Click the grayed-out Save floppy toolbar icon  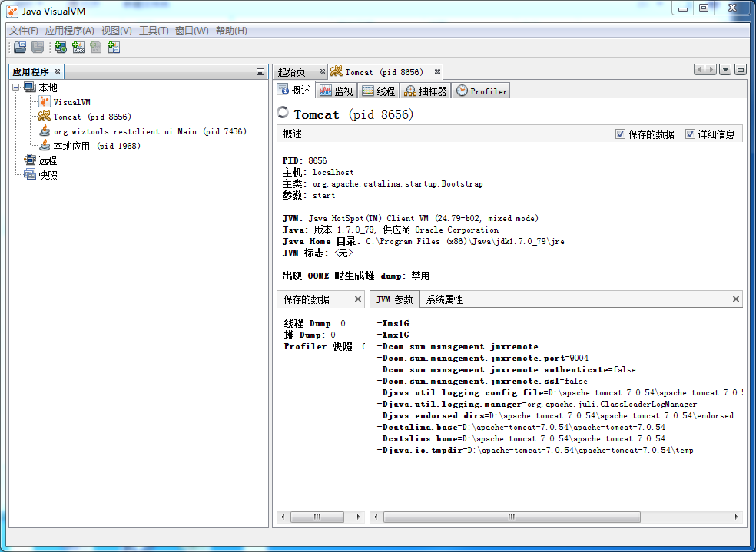coord(38,47)
